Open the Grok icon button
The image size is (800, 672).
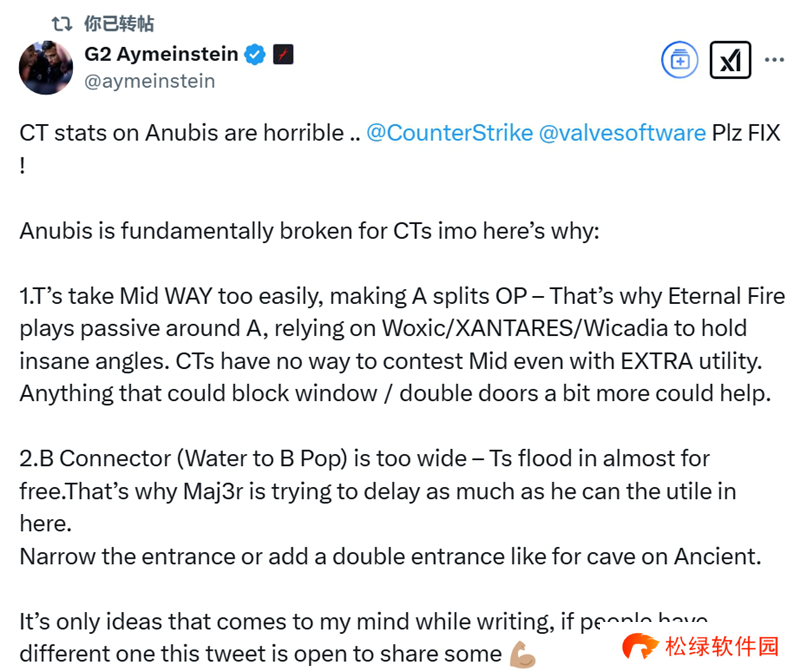click(730, 60)
